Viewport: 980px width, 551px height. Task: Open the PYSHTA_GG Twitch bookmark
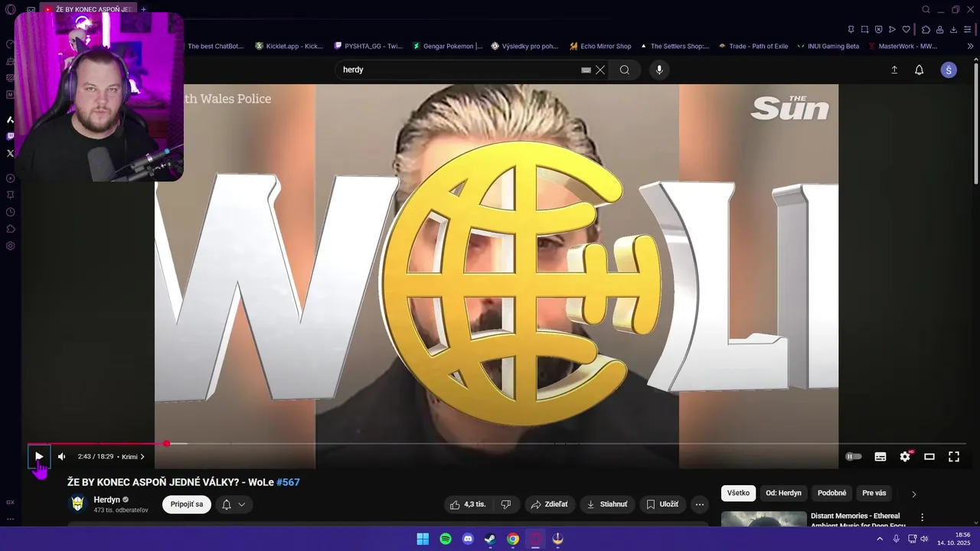(x=368, y=46)
